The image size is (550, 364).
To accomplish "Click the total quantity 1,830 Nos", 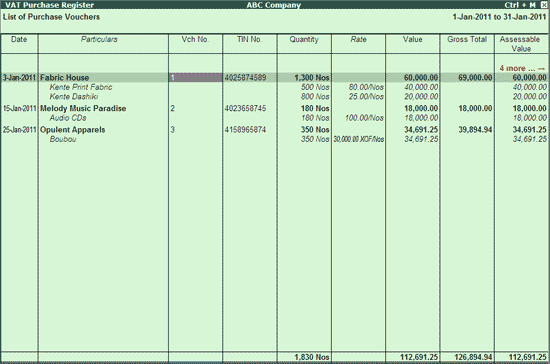I will coord(312,357).
